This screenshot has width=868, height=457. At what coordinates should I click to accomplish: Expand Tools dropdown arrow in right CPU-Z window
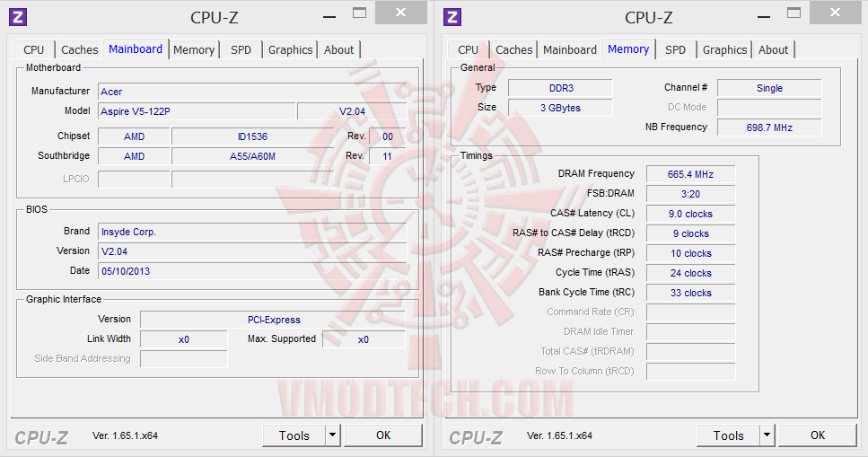tap(767, 435)
